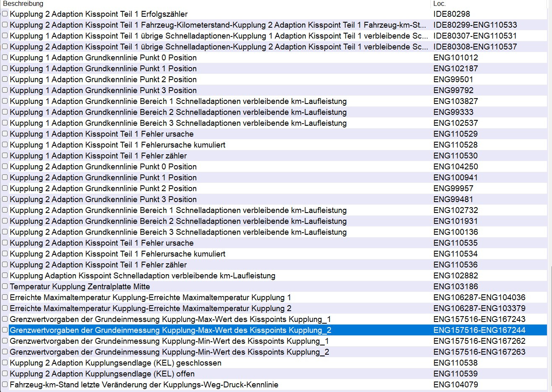Click location code ENG110538
This screenshot has height=392, width=552.
[x=456, y=363]
